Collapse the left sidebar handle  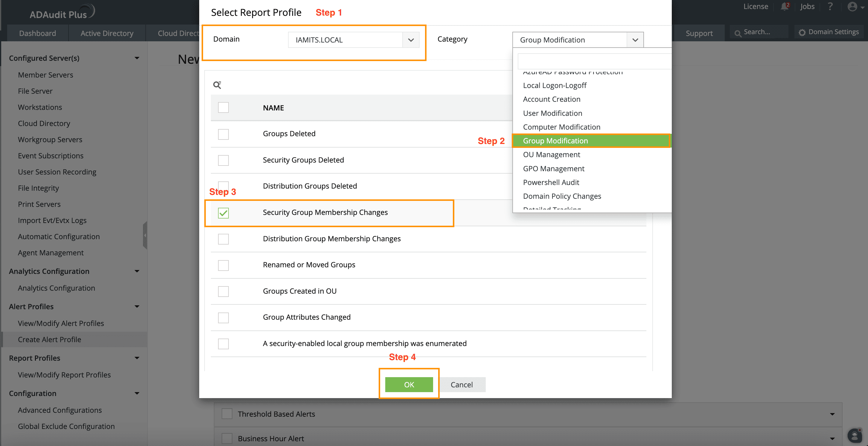[145, 235]
